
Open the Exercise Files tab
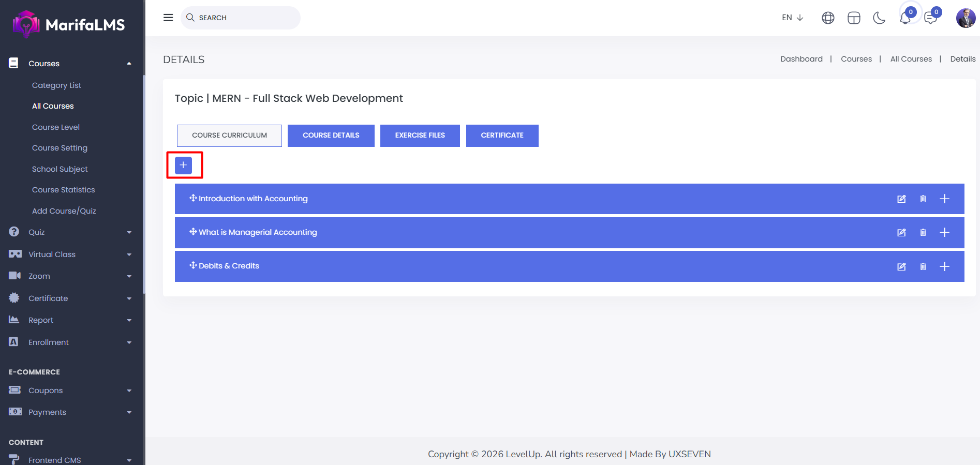coord(420,136)
